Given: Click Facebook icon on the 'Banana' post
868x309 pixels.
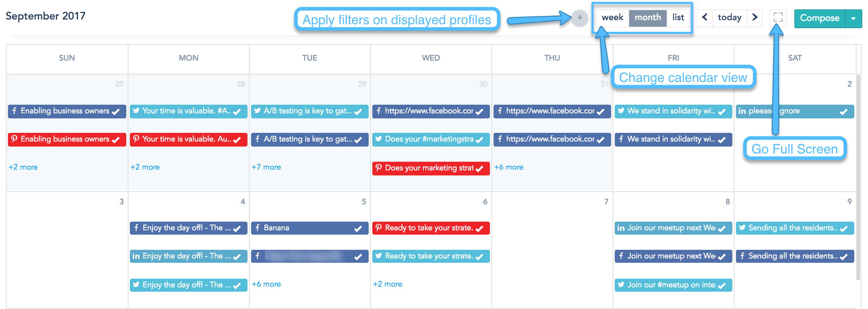Looking at the screenshot, I should 257,228.
